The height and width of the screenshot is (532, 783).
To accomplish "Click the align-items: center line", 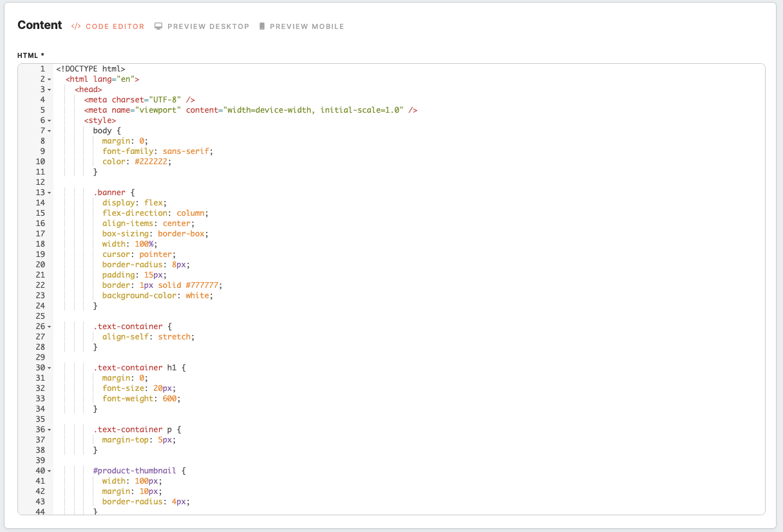I will 148,223.
